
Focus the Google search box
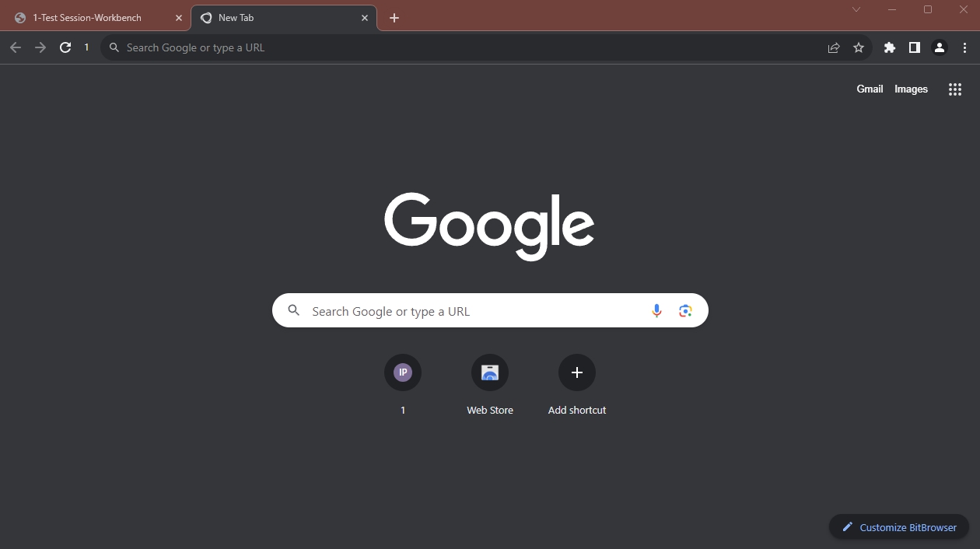[x=490, y=310]
